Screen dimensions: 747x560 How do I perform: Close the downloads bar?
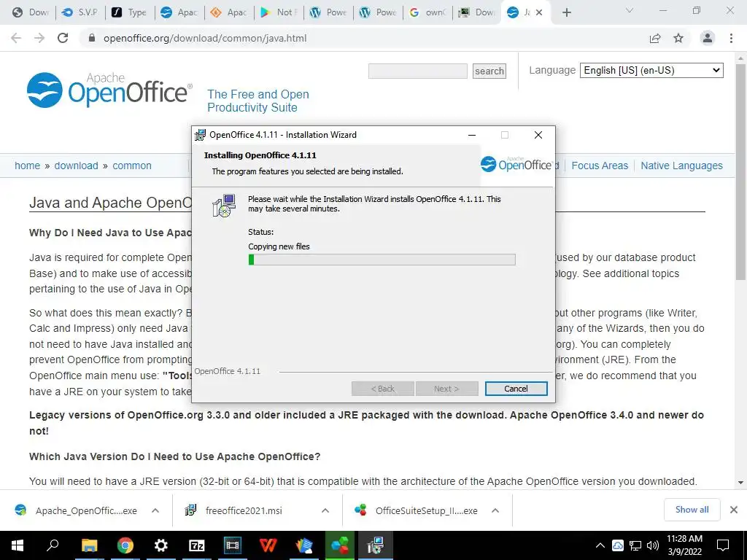734,510
